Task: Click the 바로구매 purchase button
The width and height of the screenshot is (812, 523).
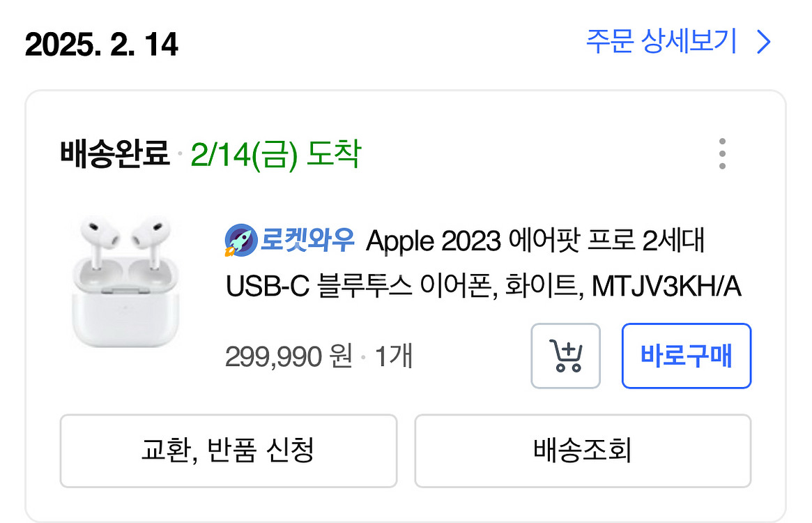Action: [686, 356]
